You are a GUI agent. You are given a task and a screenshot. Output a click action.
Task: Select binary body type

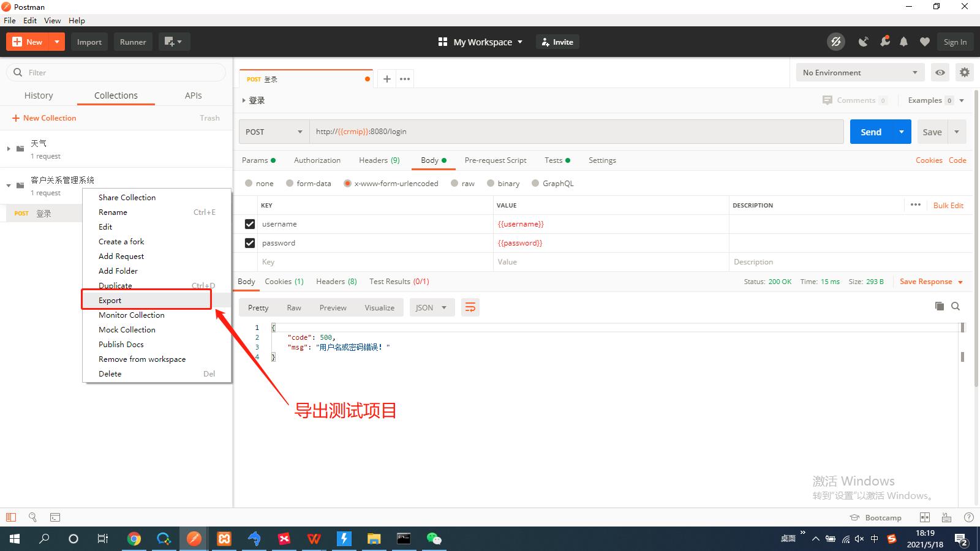(x=491, y=183)
